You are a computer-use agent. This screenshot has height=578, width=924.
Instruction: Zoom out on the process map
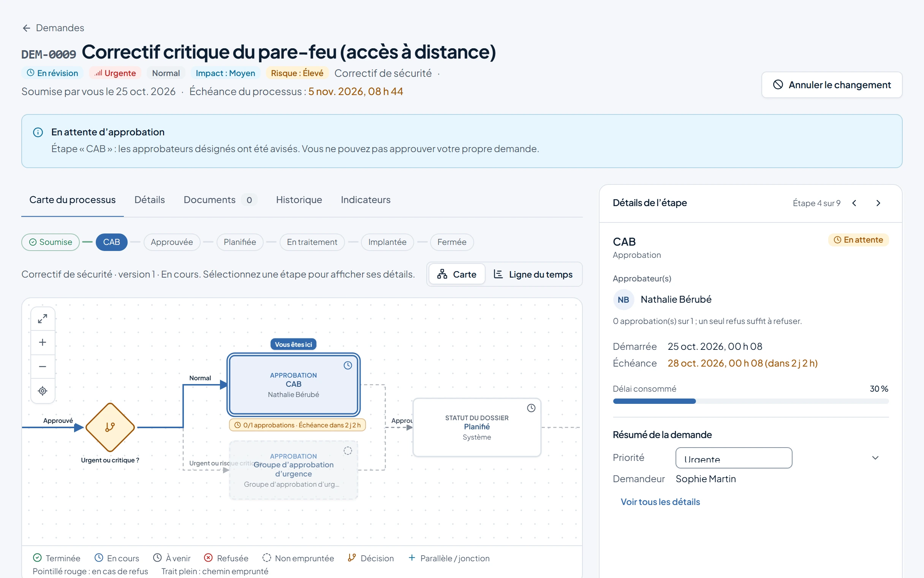point(43,367)
